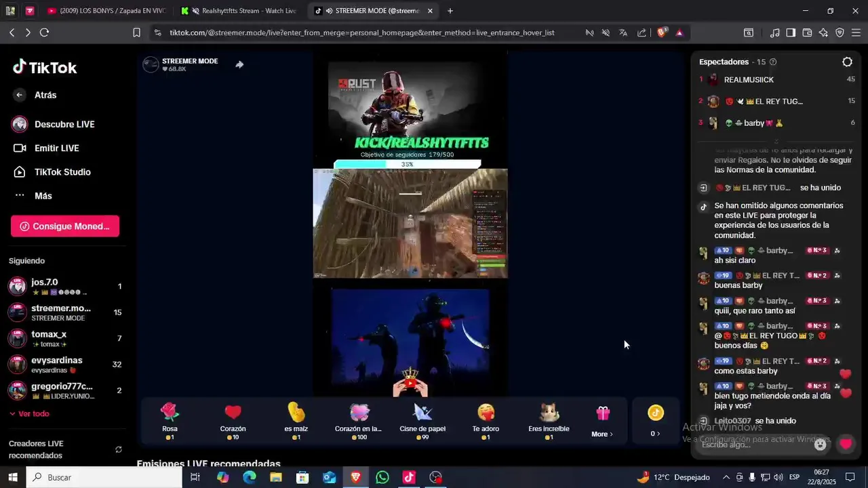The image size is (868, 488).
Task: Open the Brave wallet icon
Action: 807,33
